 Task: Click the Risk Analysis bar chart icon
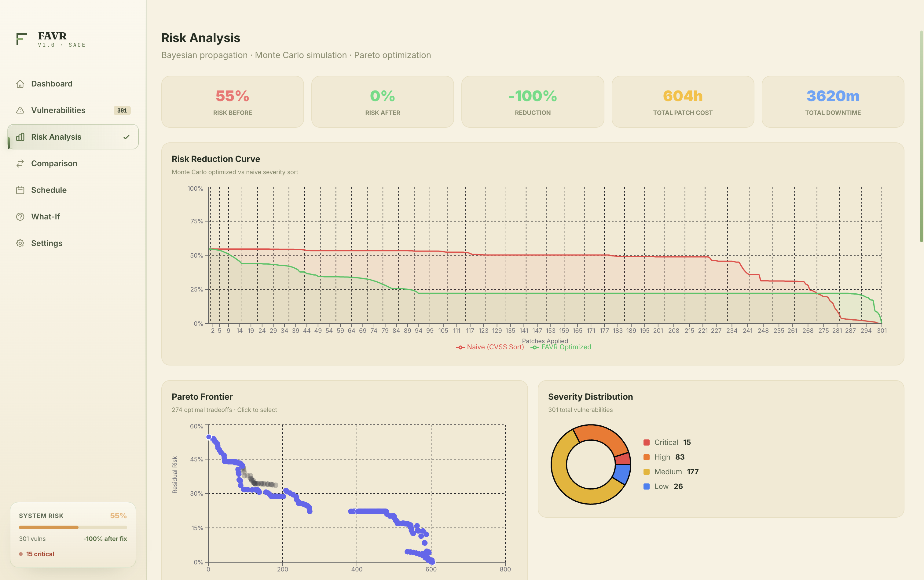[20, 137]
